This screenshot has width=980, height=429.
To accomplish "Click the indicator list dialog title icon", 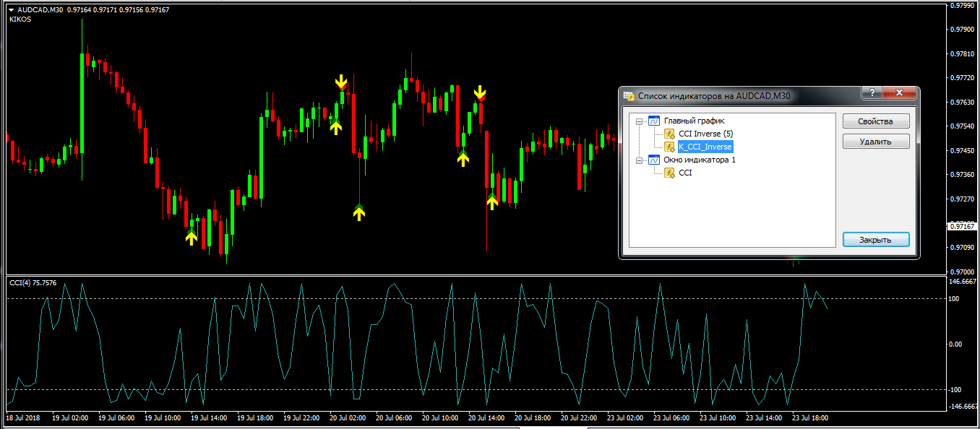I will [x=629, y=95].
